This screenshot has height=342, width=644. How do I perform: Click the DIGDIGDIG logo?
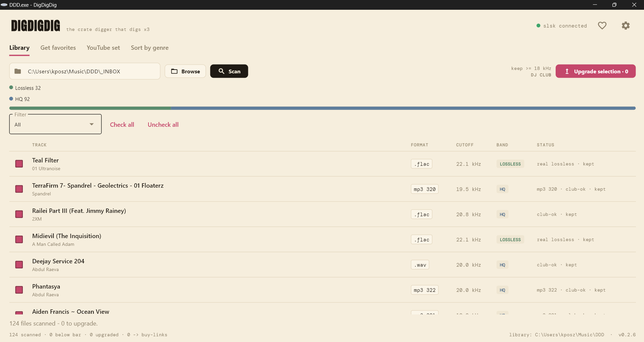36,26
